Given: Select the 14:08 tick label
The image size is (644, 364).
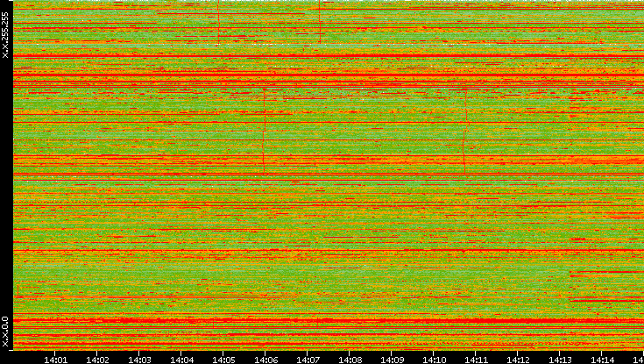Looking at the screenshot, I should tap(350, 360).
